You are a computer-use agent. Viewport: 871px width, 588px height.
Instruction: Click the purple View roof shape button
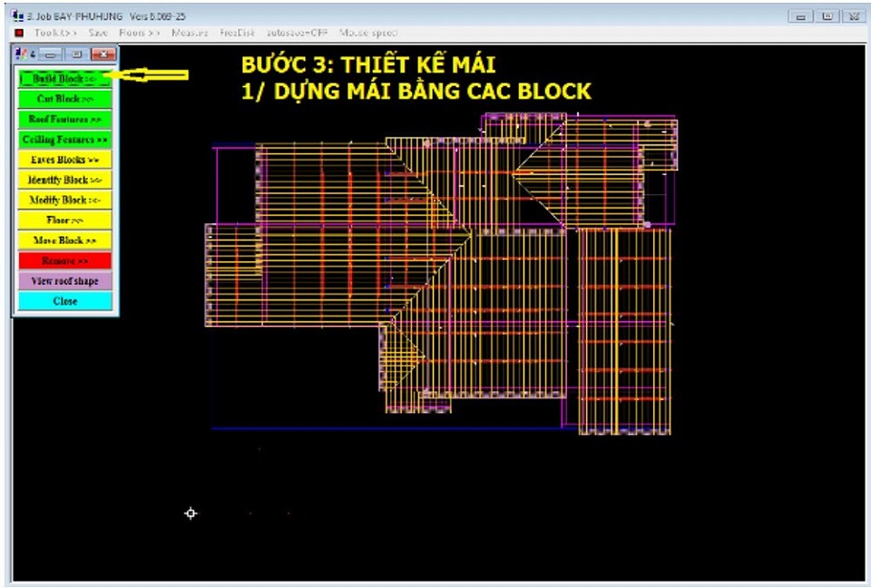tap(64, 281)
